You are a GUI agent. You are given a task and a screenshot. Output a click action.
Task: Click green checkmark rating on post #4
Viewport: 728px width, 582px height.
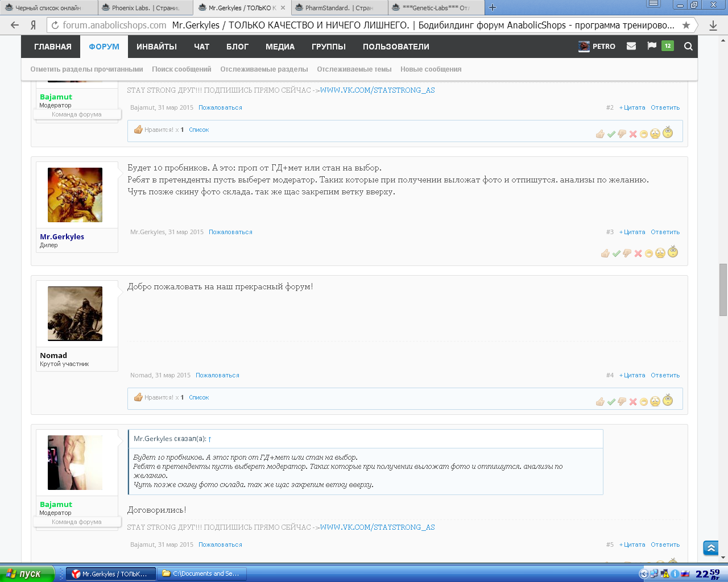[611, 402]
